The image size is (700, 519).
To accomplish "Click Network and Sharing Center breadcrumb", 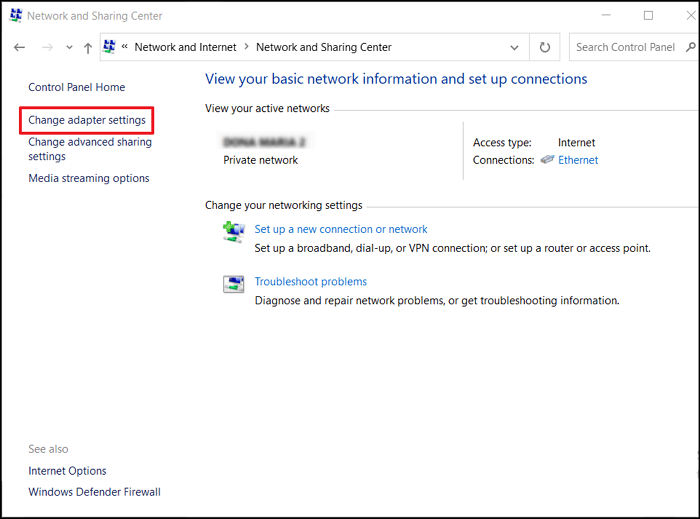I will pyautogui.click(x=324, y=47).
